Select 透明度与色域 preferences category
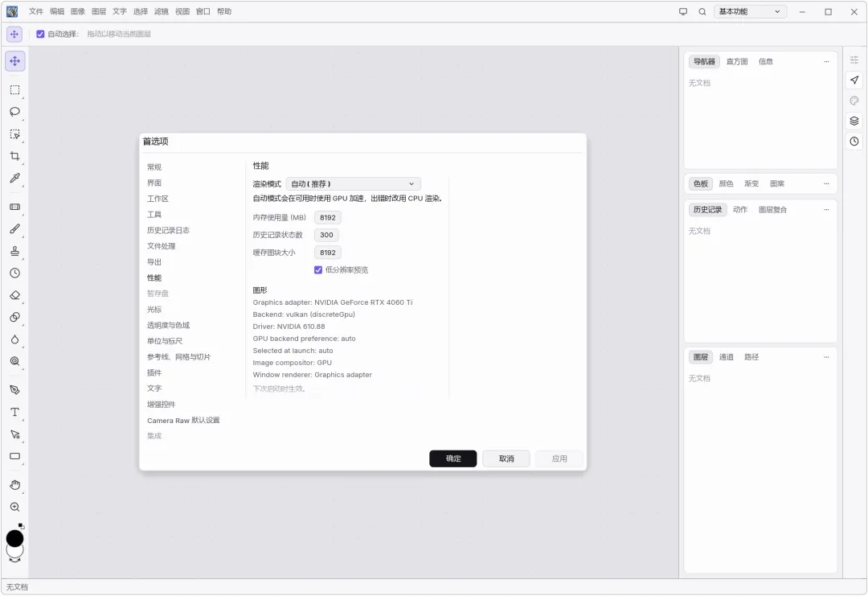Image resolution: width=868 pixels, height=596 pixels. [168, 325]
